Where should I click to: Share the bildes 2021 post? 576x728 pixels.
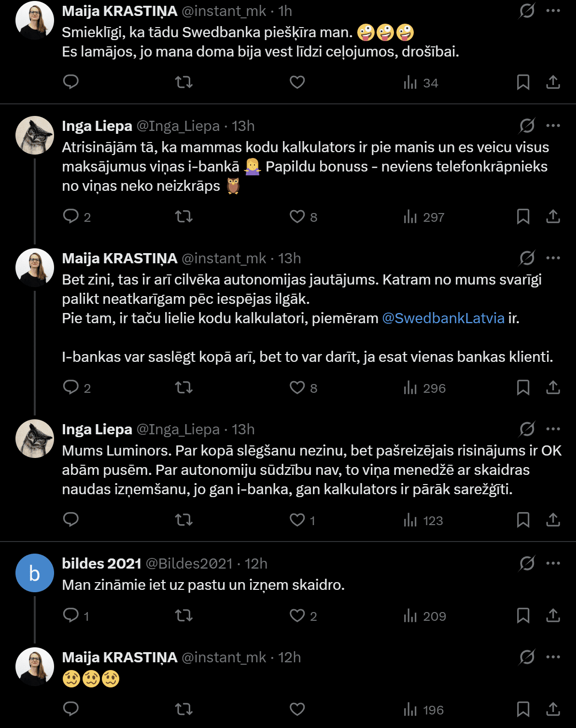click(x=553, y=615)
